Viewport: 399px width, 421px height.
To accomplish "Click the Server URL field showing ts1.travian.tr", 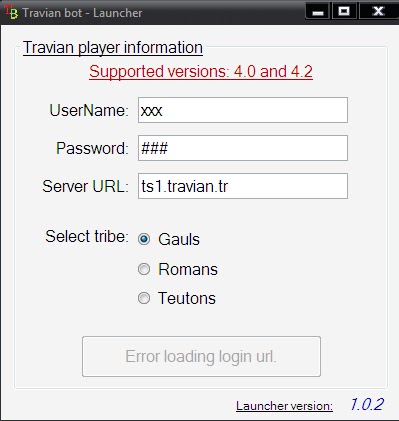I will click(x=243, y=186).
